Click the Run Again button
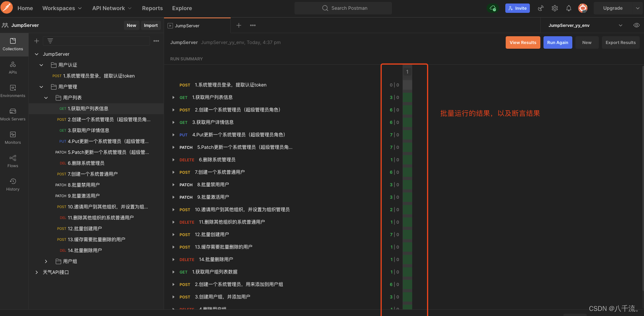 point(558,42)
